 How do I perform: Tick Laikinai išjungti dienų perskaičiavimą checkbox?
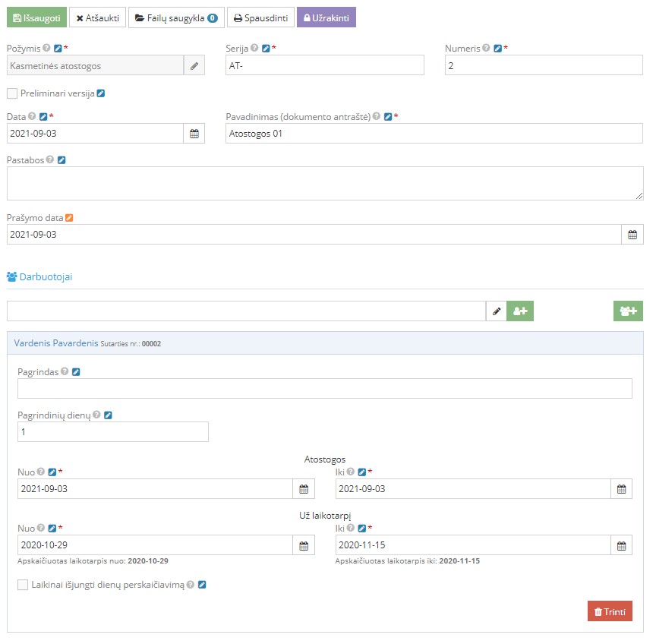click(23, 586)
